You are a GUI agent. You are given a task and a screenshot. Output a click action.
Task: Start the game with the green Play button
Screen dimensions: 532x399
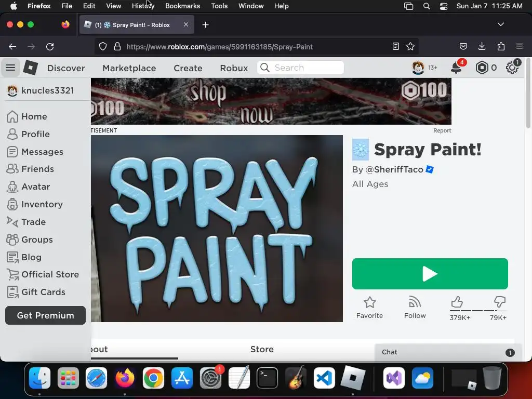430,274
